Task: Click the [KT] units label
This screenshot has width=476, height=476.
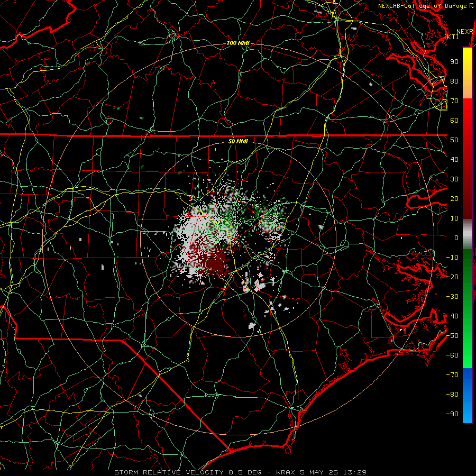Action: point(452,36)
